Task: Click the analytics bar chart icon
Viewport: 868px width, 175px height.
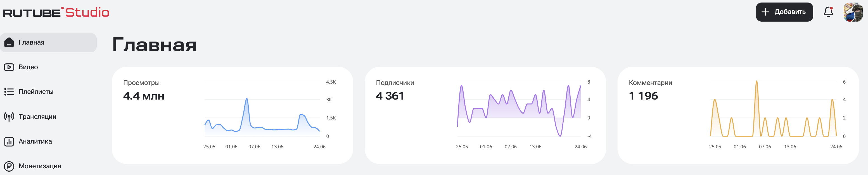Action: pos(9,142)
